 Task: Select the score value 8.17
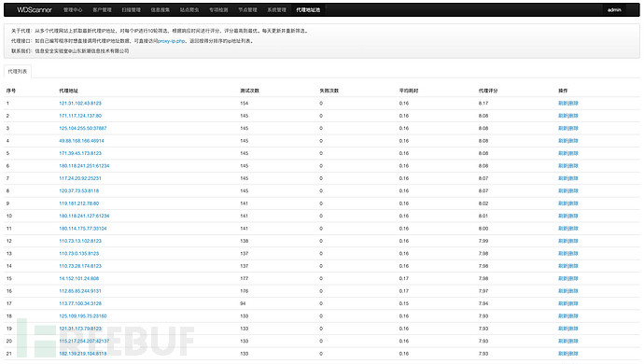pyautogui.click(x=483, y=103)
